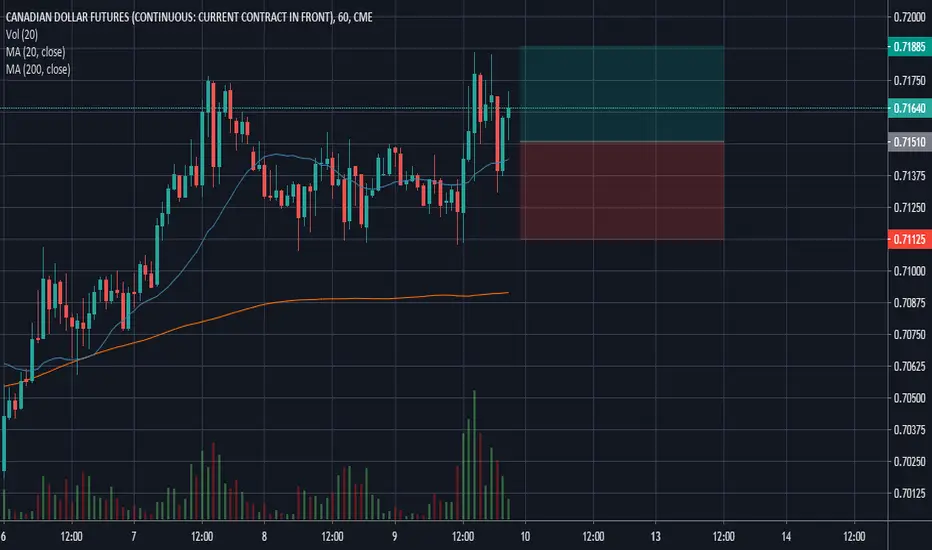This screenshot has height=550, width=932.
Task: Click the 0.71510 entry price label
Action: point(909,142)
